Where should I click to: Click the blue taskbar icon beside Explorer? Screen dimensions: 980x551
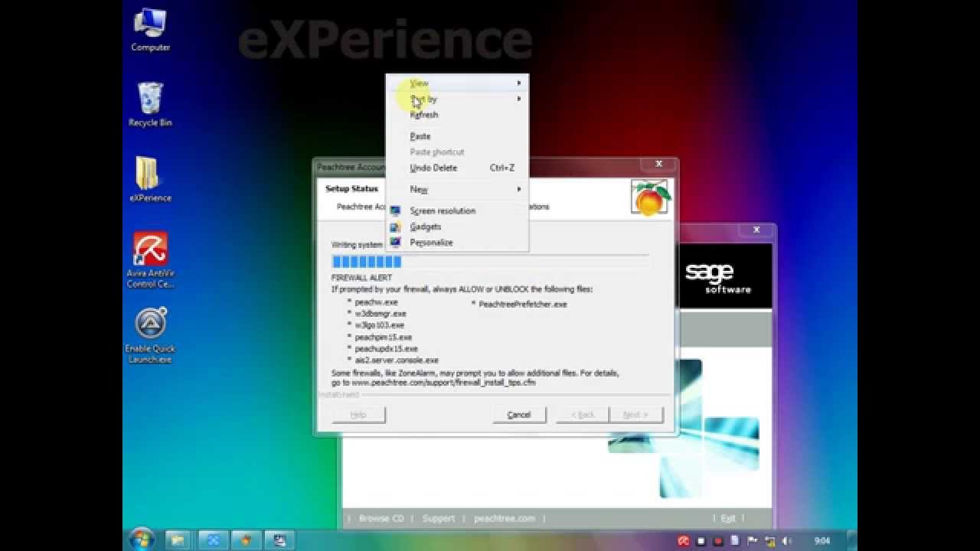[x=213, y=540]
